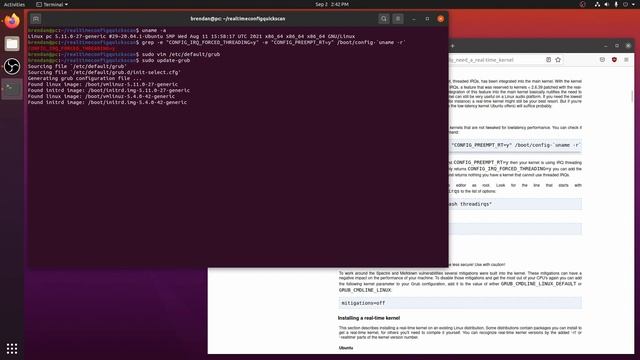Open Activities overview
The image size is (640, 360).
pyautogui.click(x=14, y=4)
